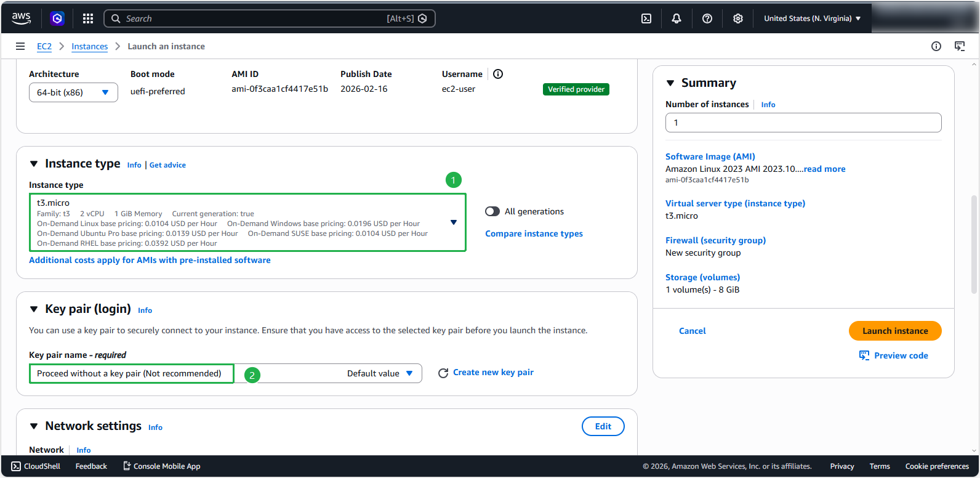Open the Console Mobile App link
The width and height of the screenshot is (980, 478).
[x=162, y=466]
